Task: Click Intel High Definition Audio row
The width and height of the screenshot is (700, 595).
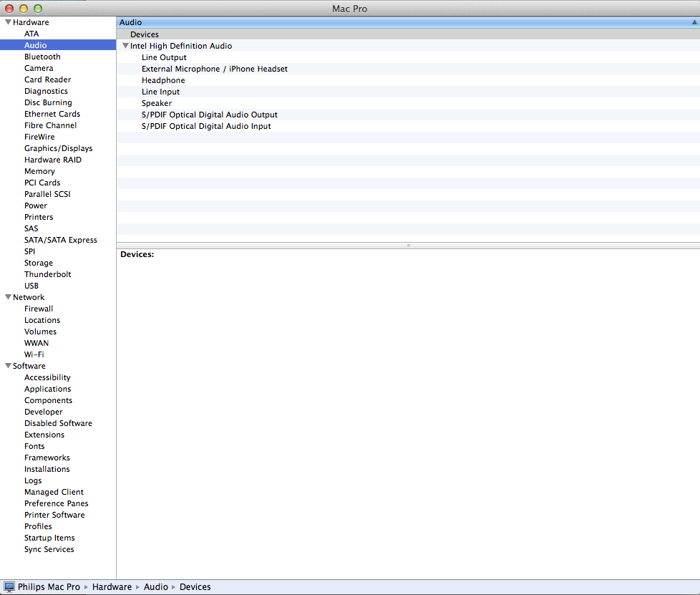Action: (x=408, y=46)
